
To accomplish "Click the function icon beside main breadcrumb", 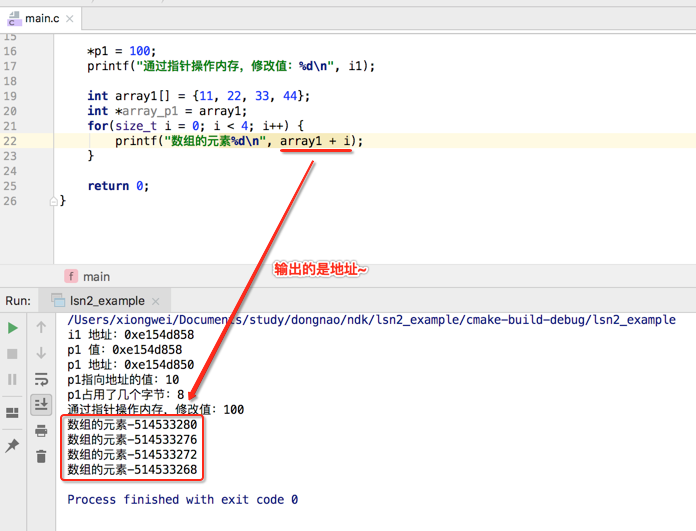I will tap(71, 276).
